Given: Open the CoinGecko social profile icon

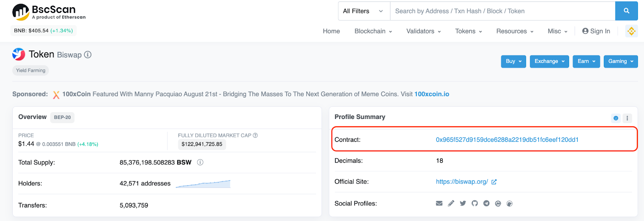Looking at the screenshot, I should 510,204.
